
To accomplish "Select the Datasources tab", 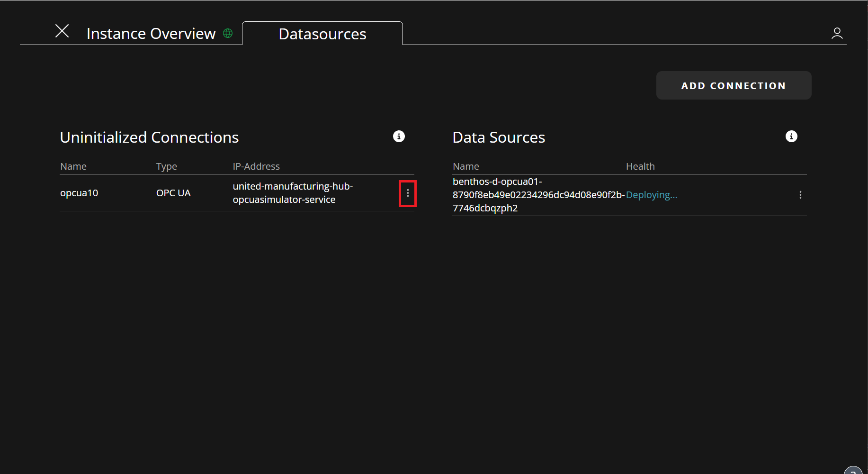I will (x=322, y=34).
